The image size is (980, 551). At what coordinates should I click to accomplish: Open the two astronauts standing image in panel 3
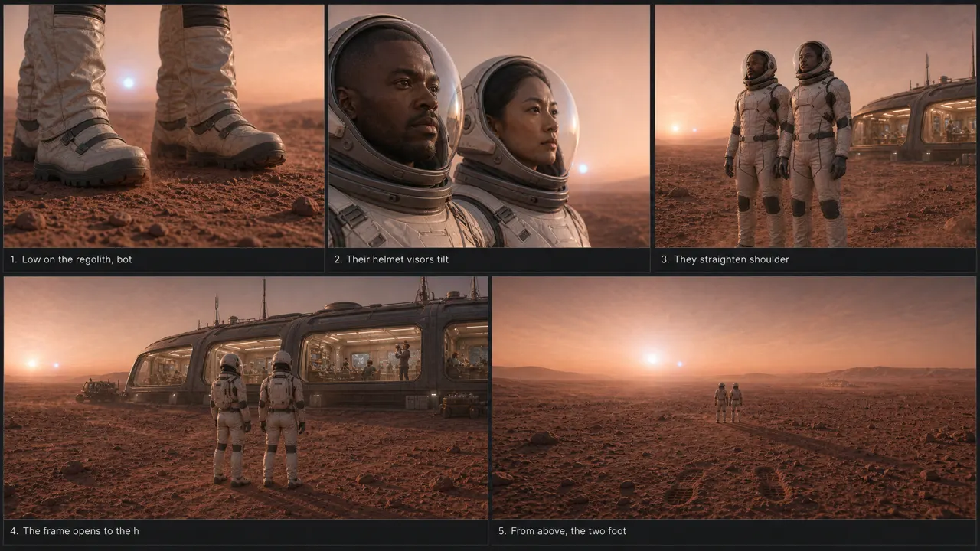pyautogui.click(x=815, y=126)
